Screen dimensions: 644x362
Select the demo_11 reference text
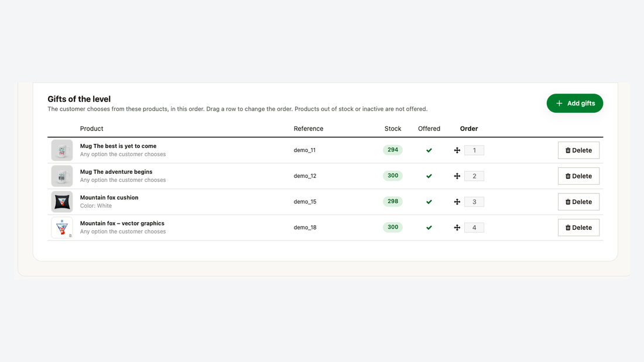point(304,150)
